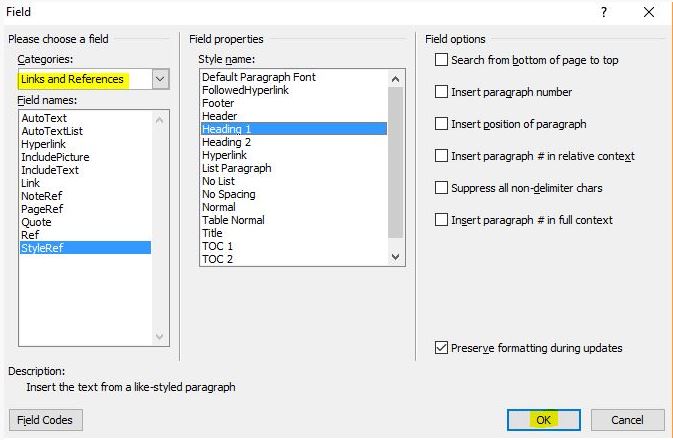
Task: Click the Cancel button
Action: tap(627, 420)
